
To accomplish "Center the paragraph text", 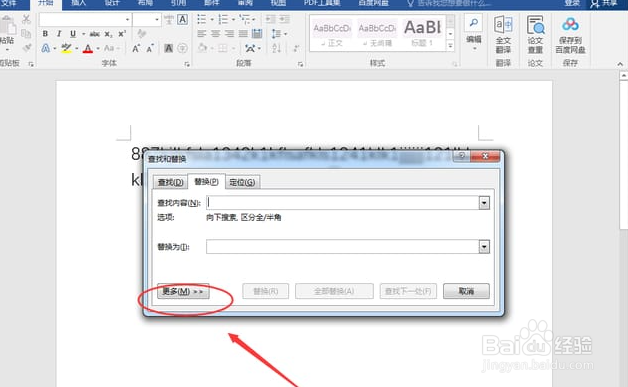I will point(215,34).
